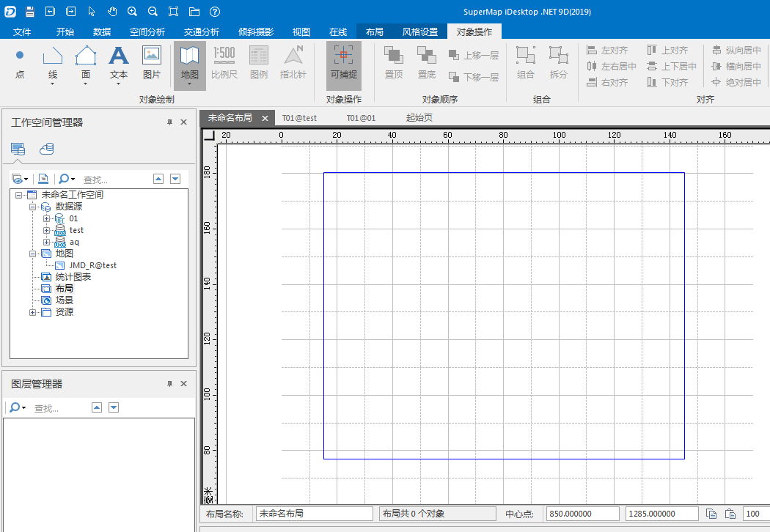770x532 pixels.
Task: Click the 下移一层 button
Action: [x=474, y=77]
